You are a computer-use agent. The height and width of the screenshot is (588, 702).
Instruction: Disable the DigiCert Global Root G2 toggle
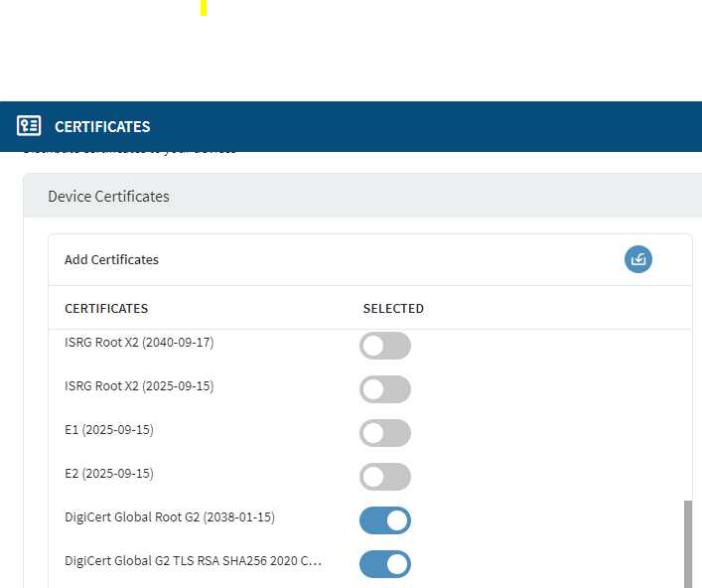pos(385,520)
